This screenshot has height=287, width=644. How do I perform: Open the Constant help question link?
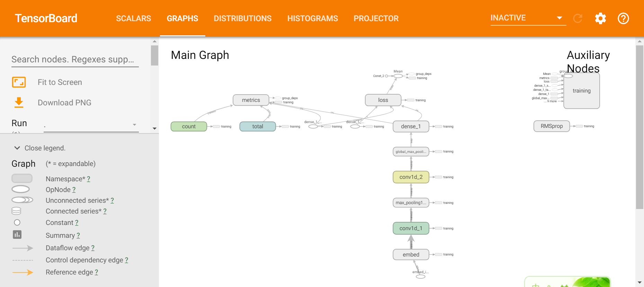click(x=77, y=223)
